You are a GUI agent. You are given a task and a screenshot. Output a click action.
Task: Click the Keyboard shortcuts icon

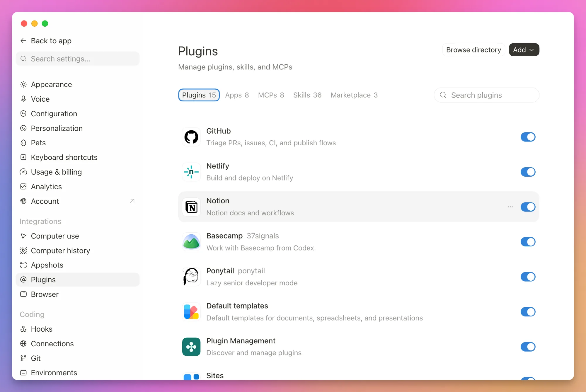tap(23, 157)
